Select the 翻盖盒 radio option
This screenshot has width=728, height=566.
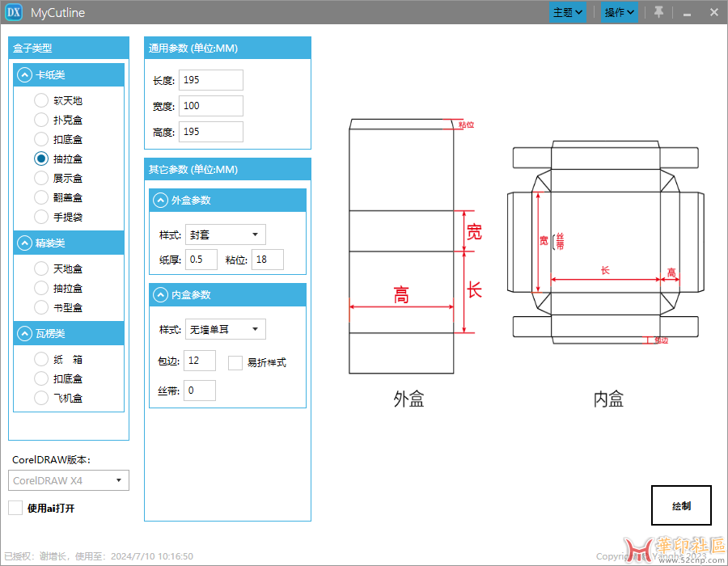(41, 197)
